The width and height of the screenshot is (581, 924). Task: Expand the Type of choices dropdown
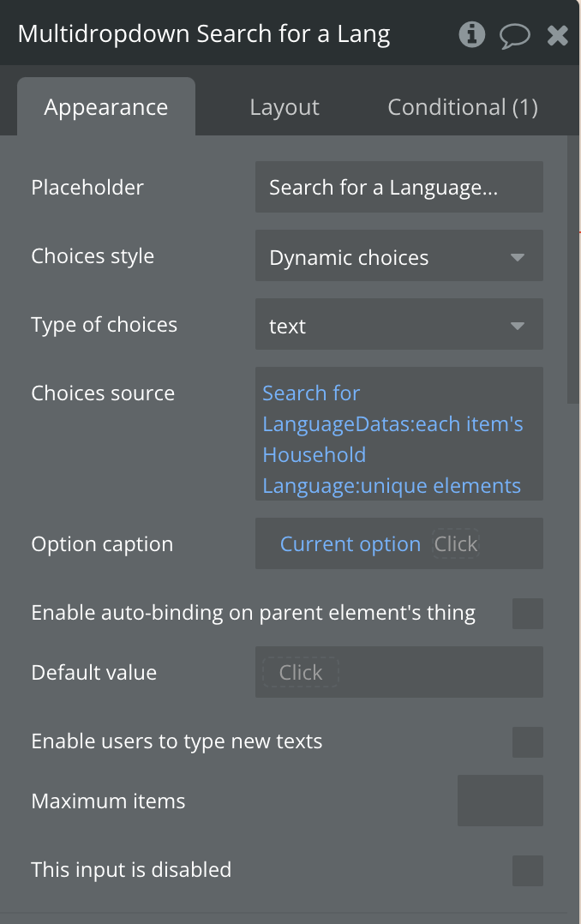tap(398, 325)
